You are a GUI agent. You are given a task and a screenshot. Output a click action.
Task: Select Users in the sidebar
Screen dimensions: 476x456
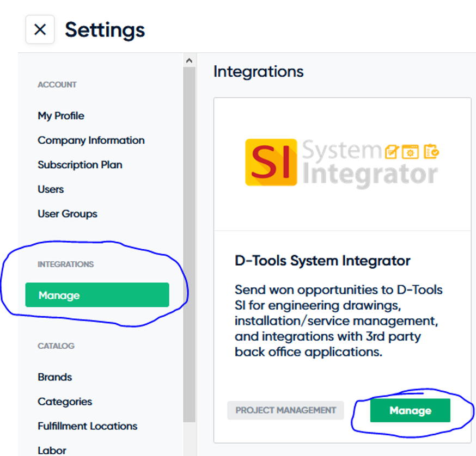[51, 189]
